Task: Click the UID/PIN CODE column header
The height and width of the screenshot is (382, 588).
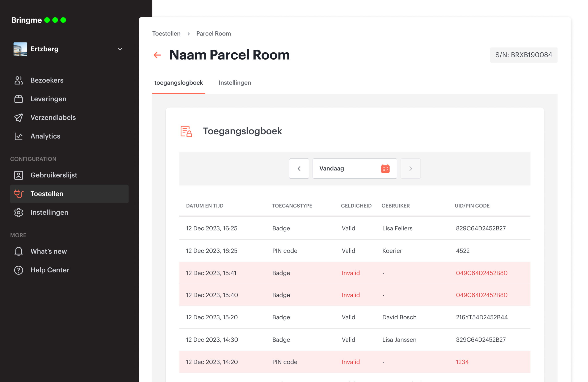Action: [472, 206]
